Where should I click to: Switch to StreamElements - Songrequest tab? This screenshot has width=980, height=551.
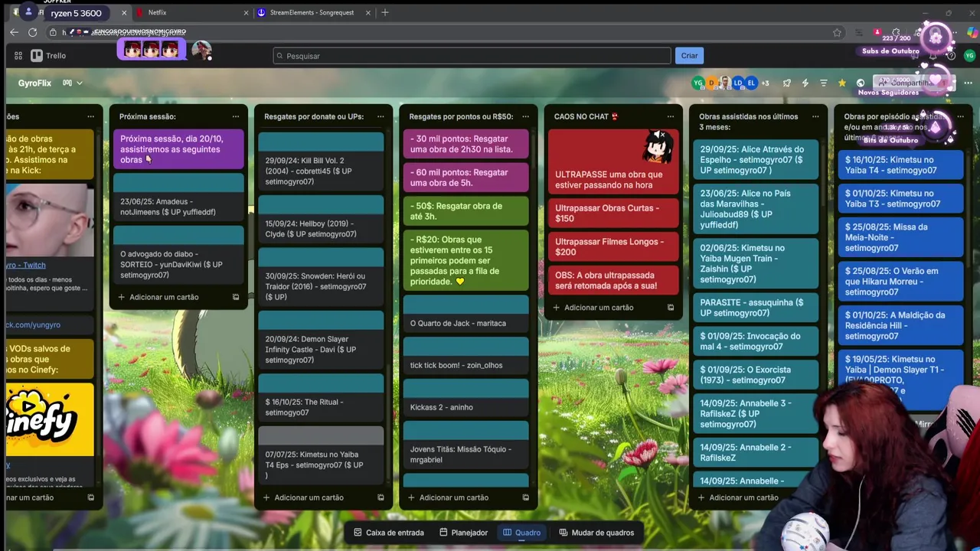(x=315, y=12)
